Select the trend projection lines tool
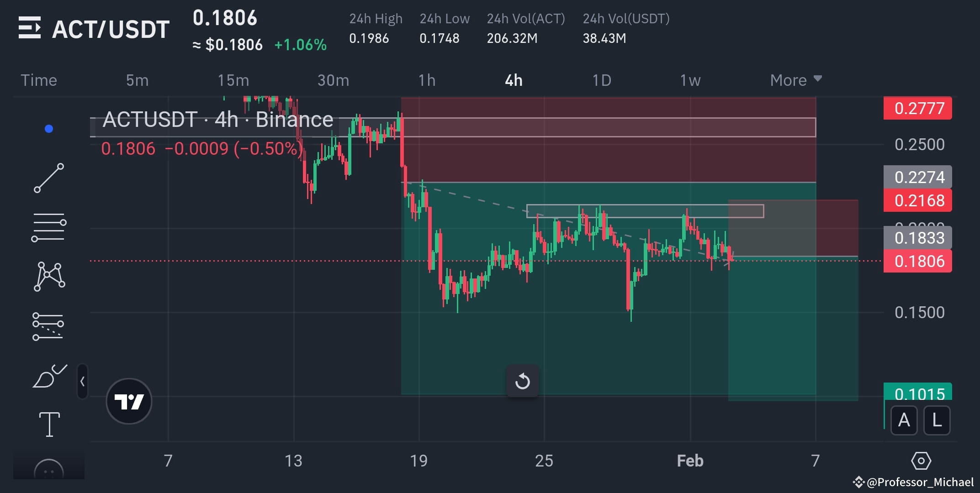Image resolution: width=980 pixels, height=493 pixels. 49,325
